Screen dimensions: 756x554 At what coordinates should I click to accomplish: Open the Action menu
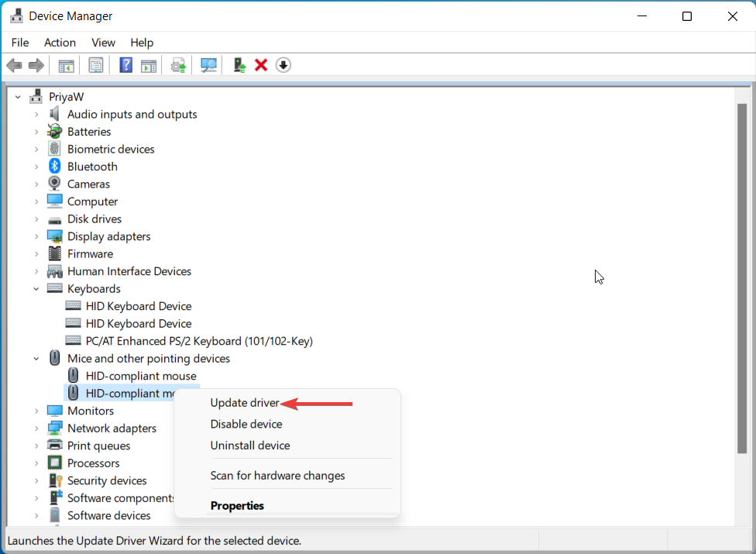60,43
